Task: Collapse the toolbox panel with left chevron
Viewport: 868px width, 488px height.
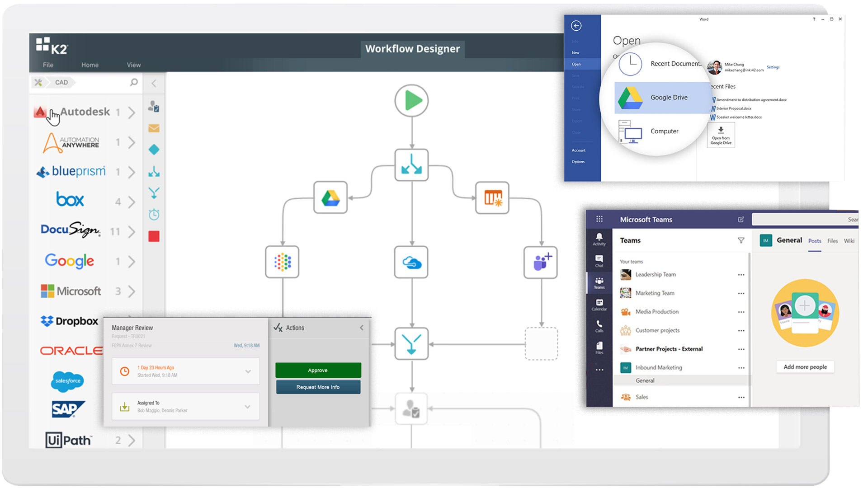Action: pyautogui.click(x=154, y=83)
